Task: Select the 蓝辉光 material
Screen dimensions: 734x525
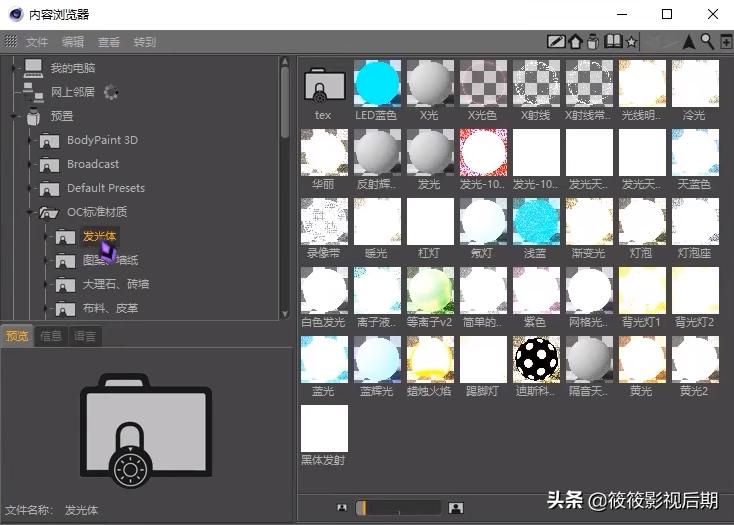Action: click(377, 359)
